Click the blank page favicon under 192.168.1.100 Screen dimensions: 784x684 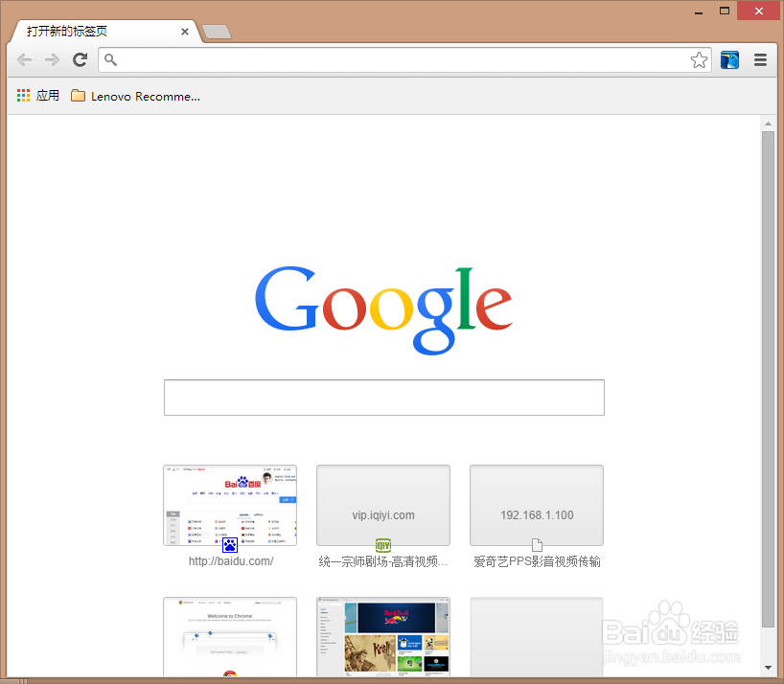(537, 544)
